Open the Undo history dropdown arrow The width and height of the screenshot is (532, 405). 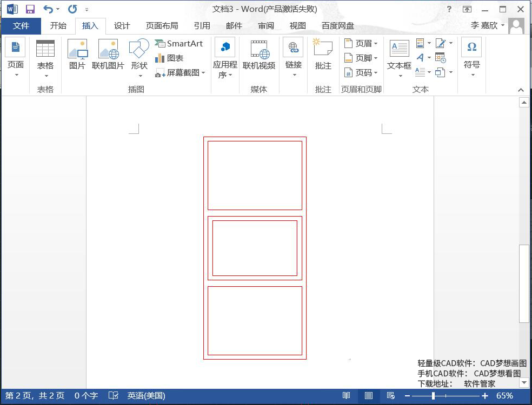pyautogui.click(x=58, y=9)
